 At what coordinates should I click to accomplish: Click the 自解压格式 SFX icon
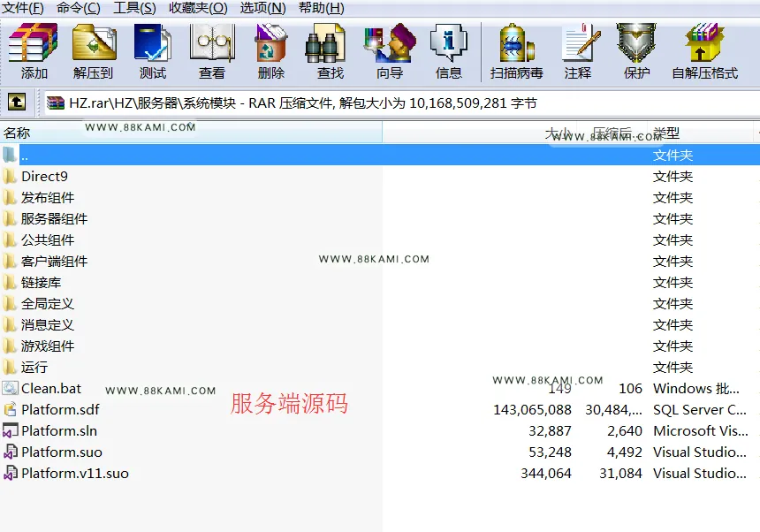tap(704, 51)
